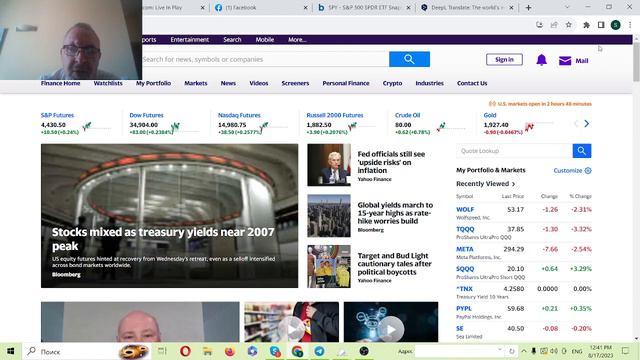
Task: Click the Mobile link in top bar
Action: (x=264, y=40)
